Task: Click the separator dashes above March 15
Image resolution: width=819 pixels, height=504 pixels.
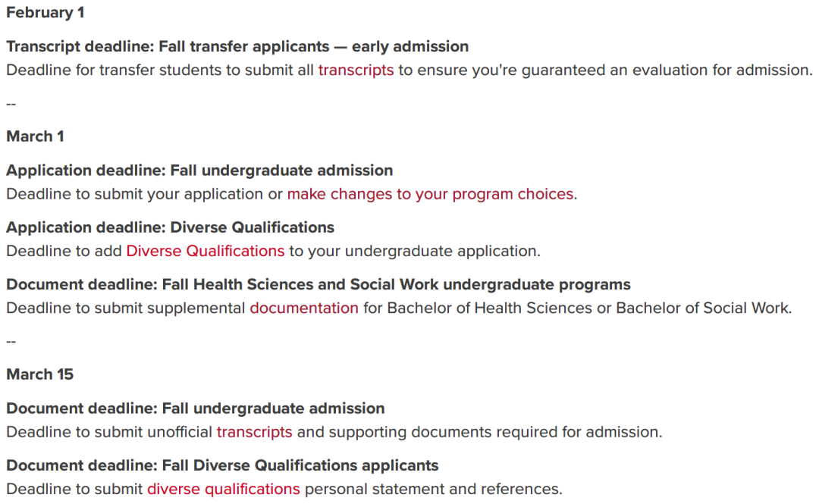Action: (11, 342)
